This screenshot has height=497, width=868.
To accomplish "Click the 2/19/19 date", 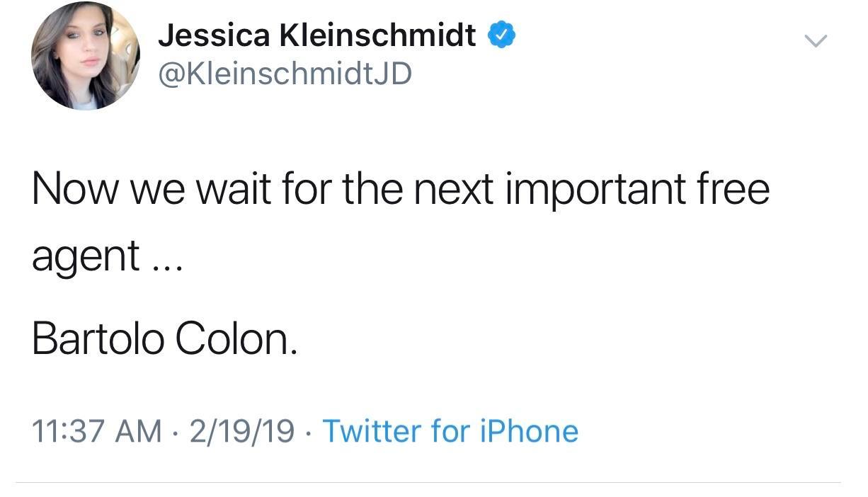I will tap(242, 430).
